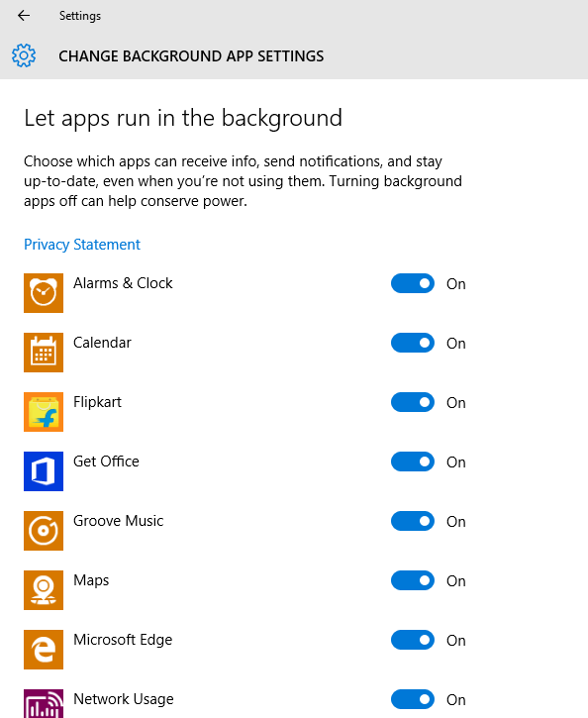Disable Groove Music running in background
Screen dimensions: 588x718
click(413, 521)
